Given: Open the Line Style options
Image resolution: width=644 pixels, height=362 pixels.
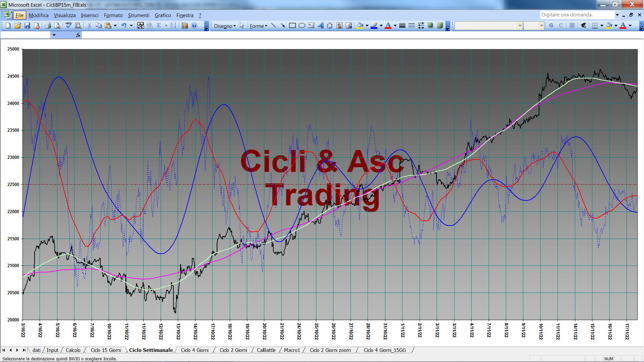Looking at the screenshot, I should [402, 25].
